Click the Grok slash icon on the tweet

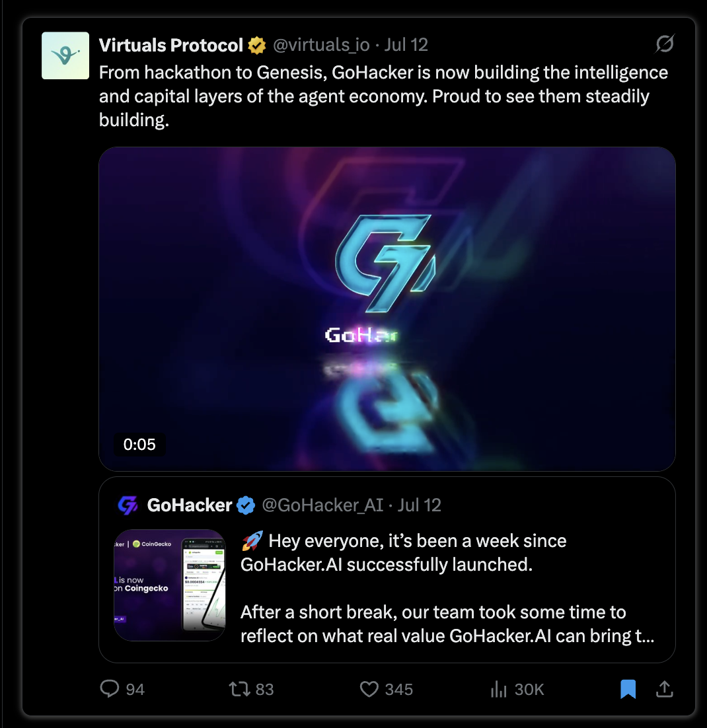[664, 44]
